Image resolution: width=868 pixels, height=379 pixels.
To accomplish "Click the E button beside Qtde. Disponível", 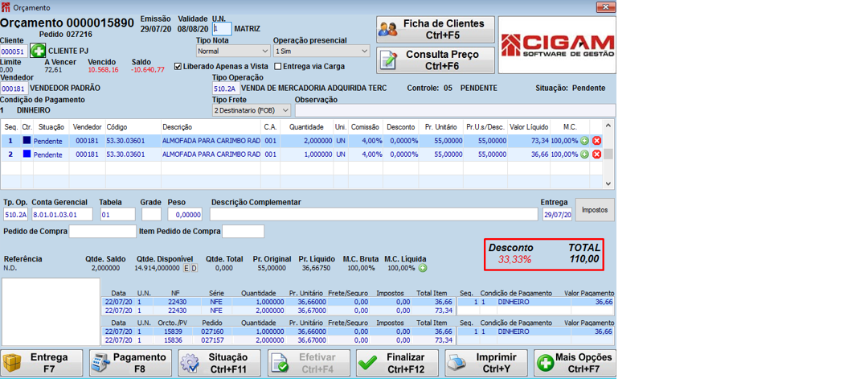I will tap(186, 268).
